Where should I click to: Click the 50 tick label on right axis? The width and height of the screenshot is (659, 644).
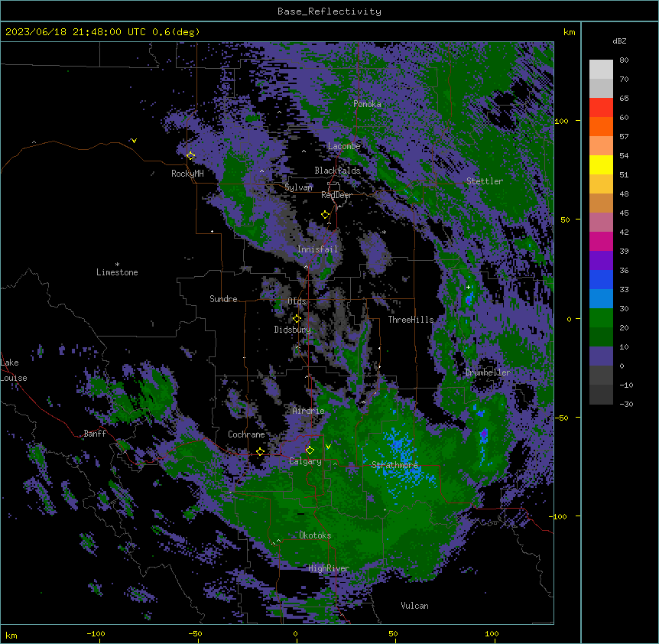click(565, 220)
